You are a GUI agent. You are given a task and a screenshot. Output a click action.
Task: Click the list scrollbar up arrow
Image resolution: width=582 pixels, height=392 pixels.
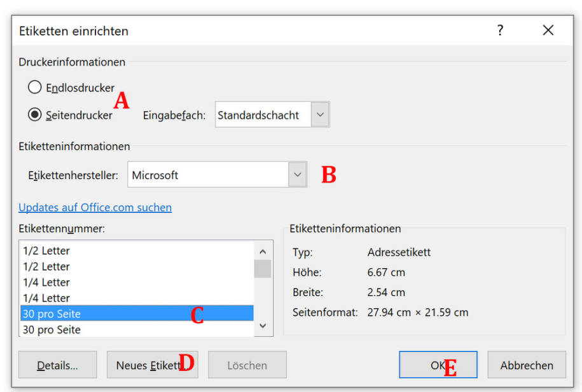tap(263, 252)
